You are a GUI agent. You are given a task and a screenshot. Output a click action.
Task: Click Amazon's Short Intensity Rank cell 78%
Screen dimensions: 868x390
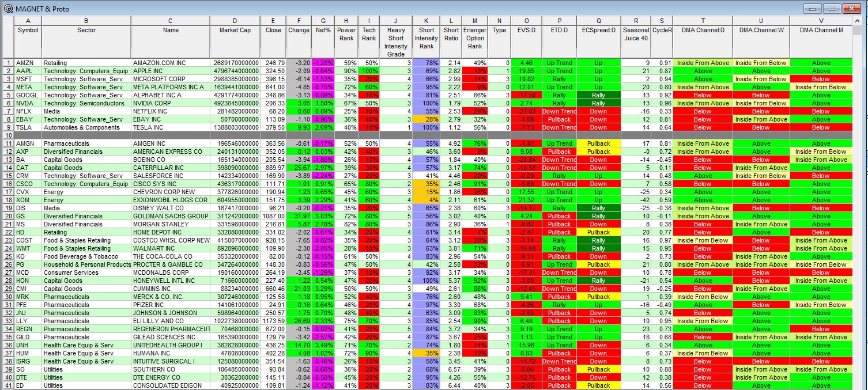[427, 63]
